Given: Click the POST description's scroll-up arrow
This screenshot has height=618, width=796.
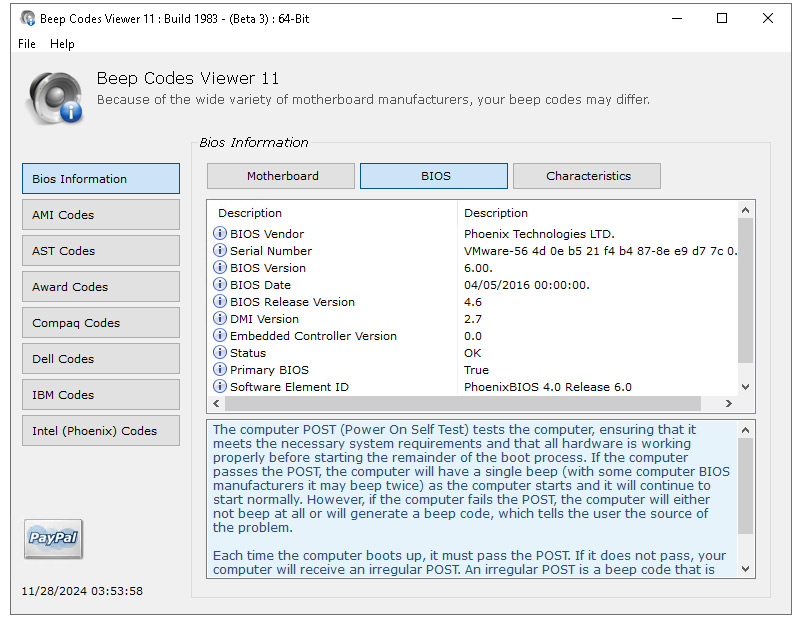Looking at the screenshot, I should pyautogui.click(x=745, y=430).
